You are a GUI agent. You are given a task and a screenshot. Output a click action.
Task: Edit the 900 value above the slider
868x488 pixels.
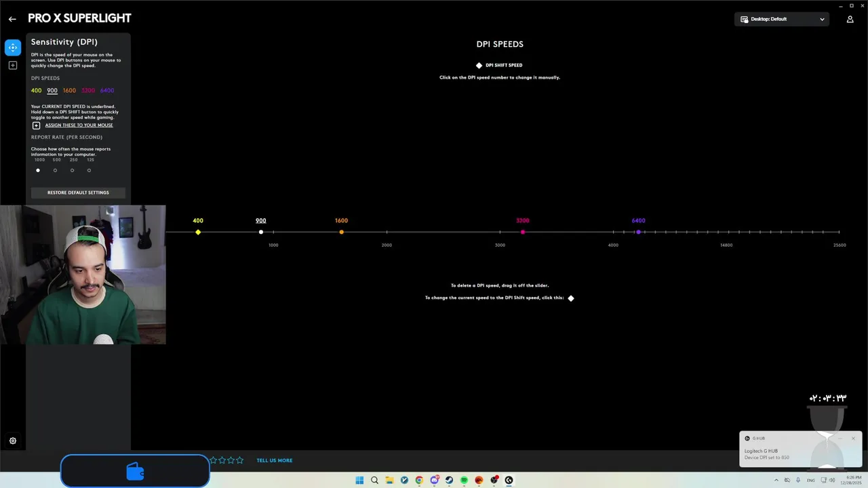[261, 221]
